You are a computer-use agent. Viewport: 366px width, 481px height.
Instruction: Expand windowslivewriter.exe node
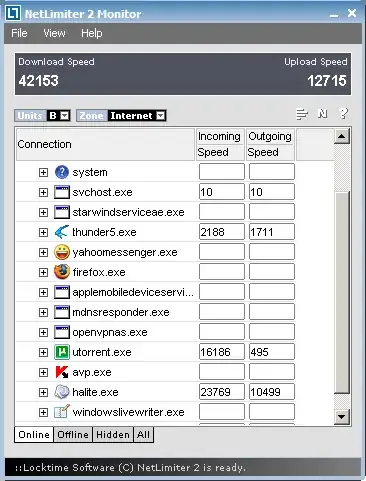click(43, 412)
